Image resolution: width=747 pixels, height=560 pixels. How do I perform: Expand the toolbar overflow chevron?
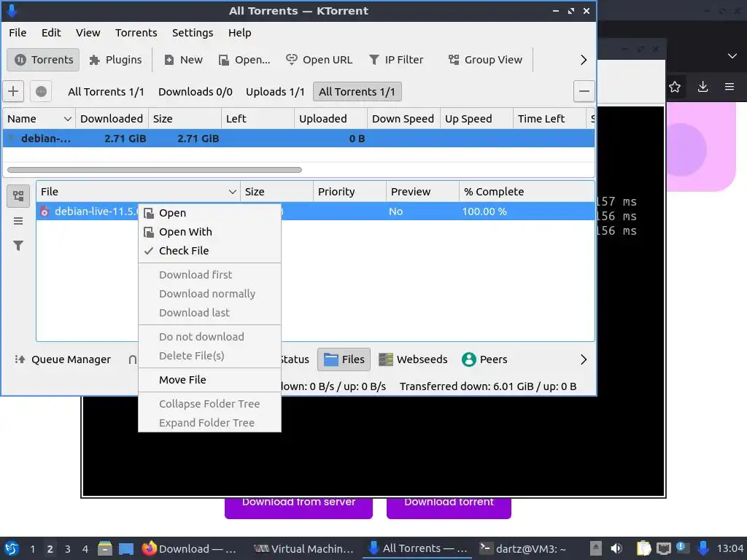click(584, 60)
